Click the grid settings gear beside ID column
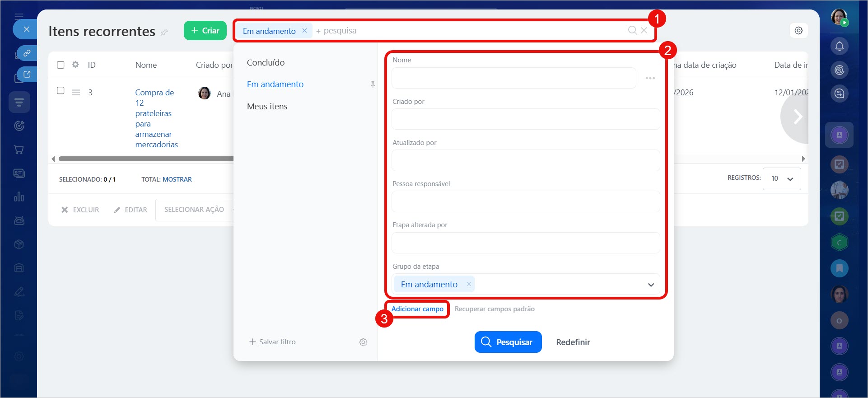The height and width of the screenshot is (398, 868). pos(75,65)
